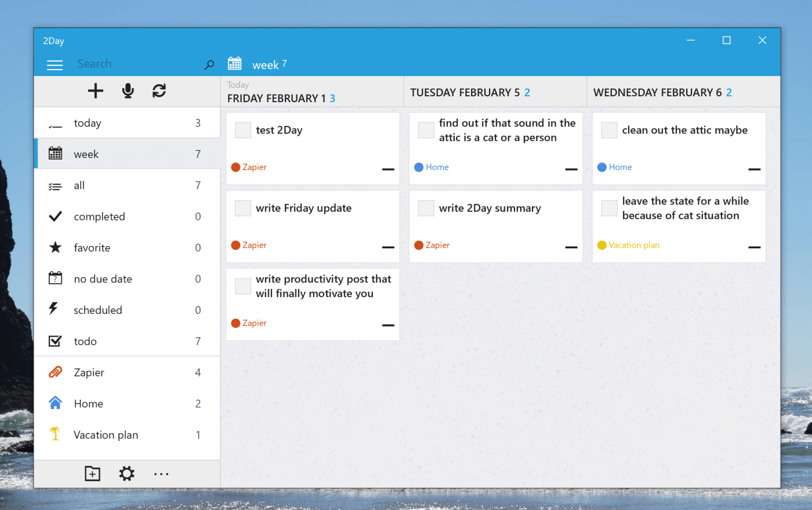Open more options with the ellipsis icon
Screen dimensions: 812x510
pyautogui.click(x=161, y=473)
